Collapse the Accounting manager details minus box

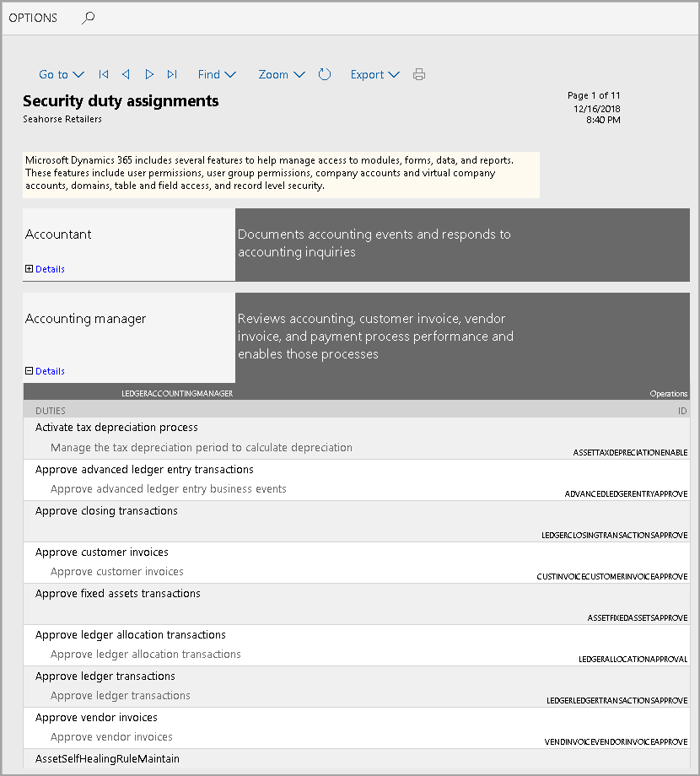[30, 370]
